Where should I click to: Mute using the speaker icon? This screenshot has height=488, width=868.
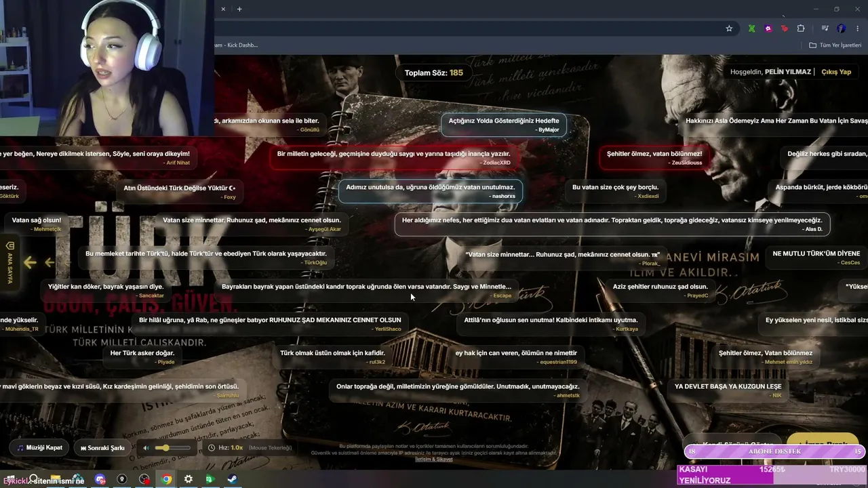[x=146, y=448]
